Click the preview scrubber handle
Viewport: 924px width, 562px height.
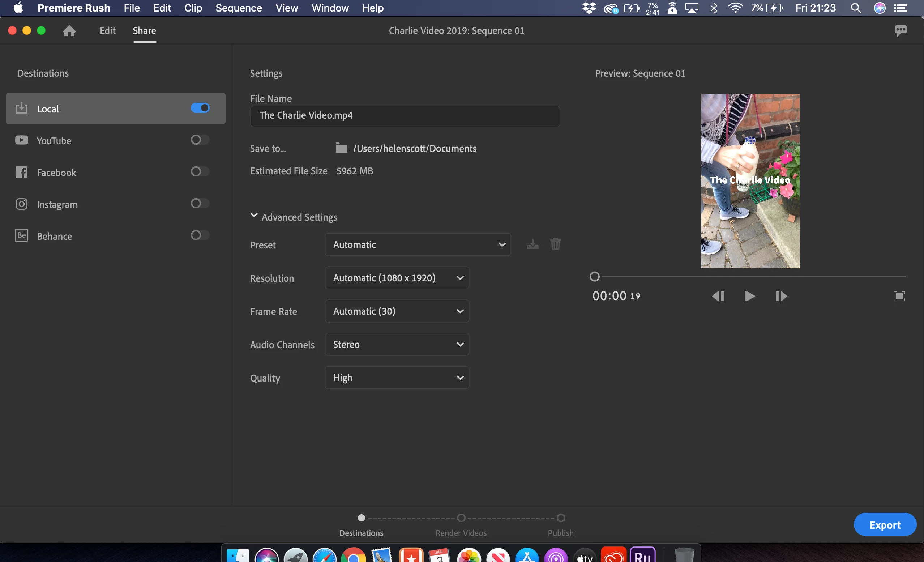click(594, 277)
